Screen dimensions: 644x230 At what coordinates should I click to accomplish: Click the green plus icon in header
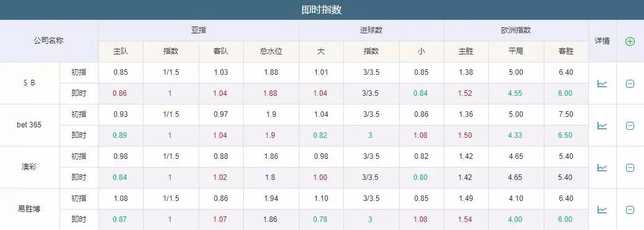pyautogui.click(x=630, y=41)
